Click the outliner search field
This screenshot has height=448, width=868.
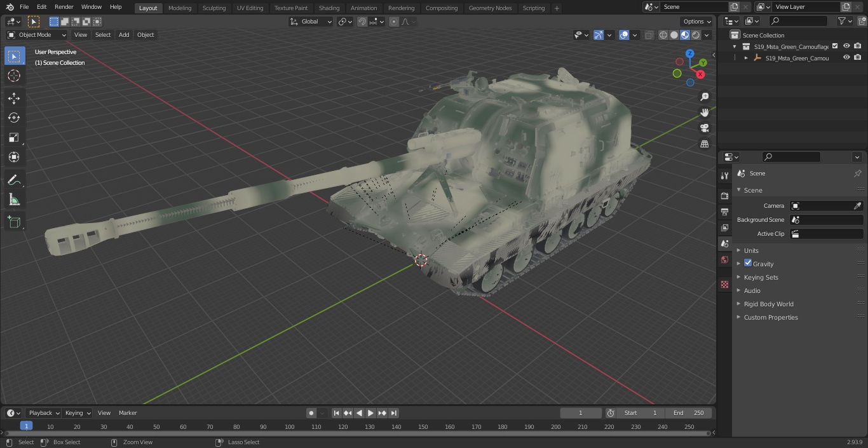[x=798, y=21]
